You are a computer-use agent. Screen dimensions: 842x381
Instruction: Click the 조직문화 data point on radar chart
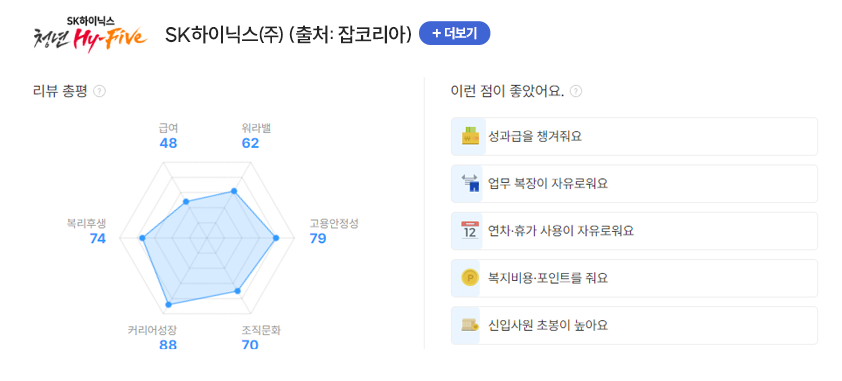[238, 291]
